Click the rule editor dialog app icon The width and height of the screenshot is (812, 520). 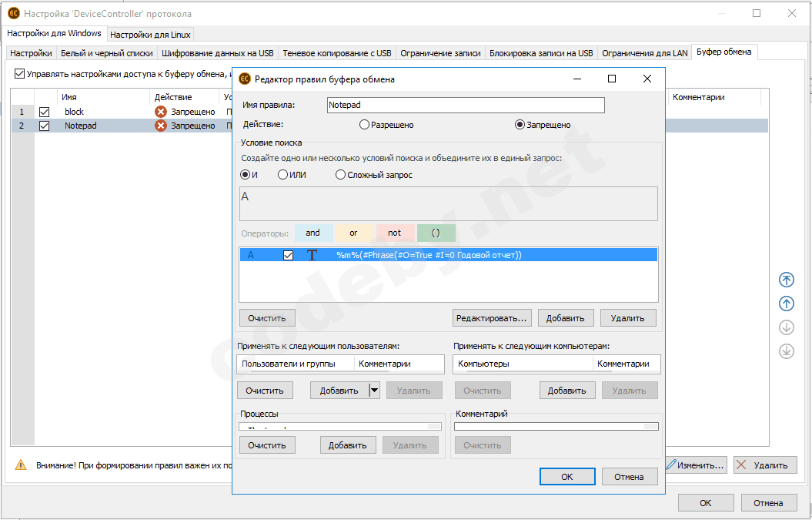coord(245,79)
